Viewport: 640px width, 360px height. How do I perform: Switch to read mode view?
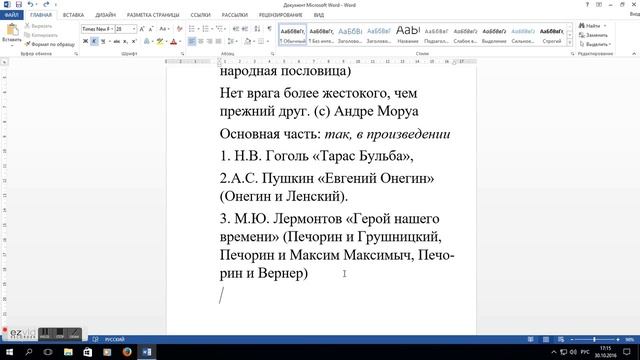point(531,339)
